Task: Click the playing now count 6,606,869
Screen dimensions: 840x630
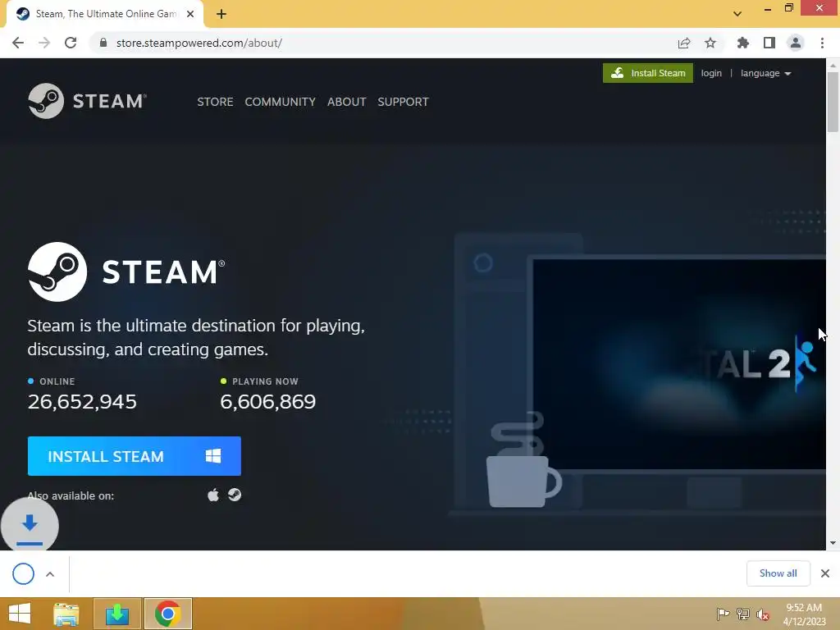Action: click(268, 401)
